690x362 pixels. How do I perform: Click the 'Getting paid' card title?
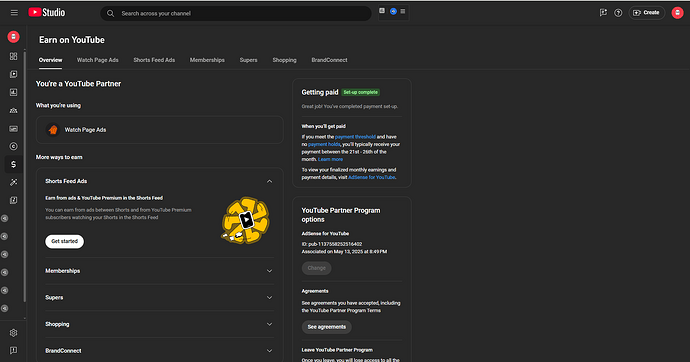[x=320, y=92]
